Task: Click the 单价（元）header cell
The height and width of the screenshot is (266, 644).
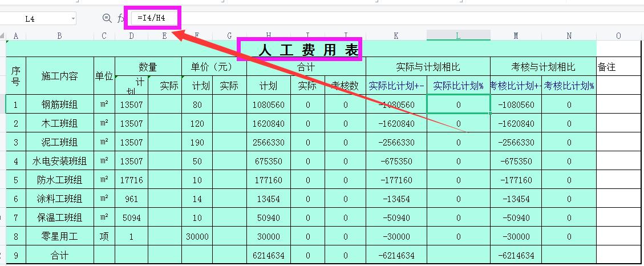Action: coord(214,67)
